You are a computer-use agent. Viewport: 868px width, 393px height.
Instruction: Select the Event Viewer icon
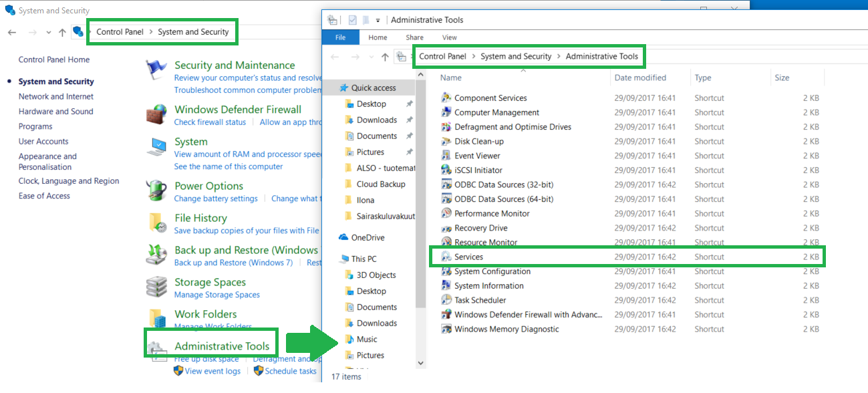pos(446,156)
